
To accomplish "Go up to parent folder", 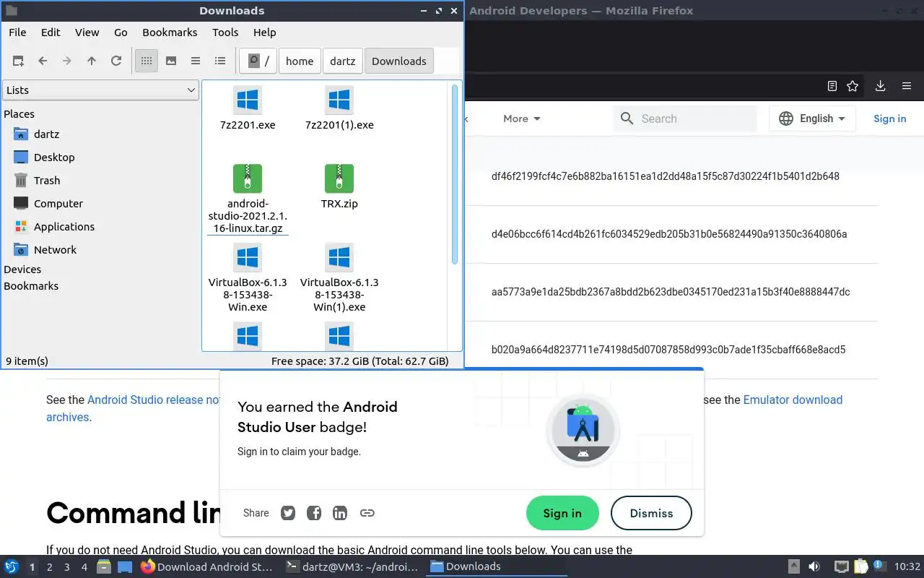I will click(x=92, y=61).
